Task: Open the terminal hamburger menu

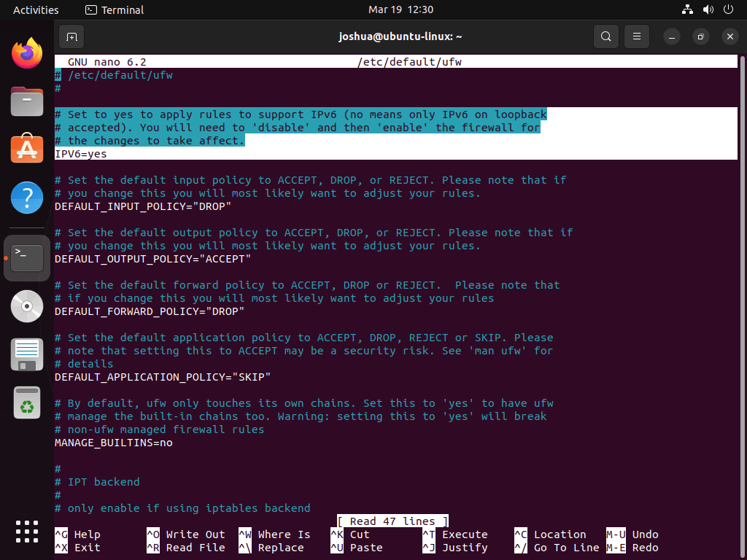Action: [637, 36]
